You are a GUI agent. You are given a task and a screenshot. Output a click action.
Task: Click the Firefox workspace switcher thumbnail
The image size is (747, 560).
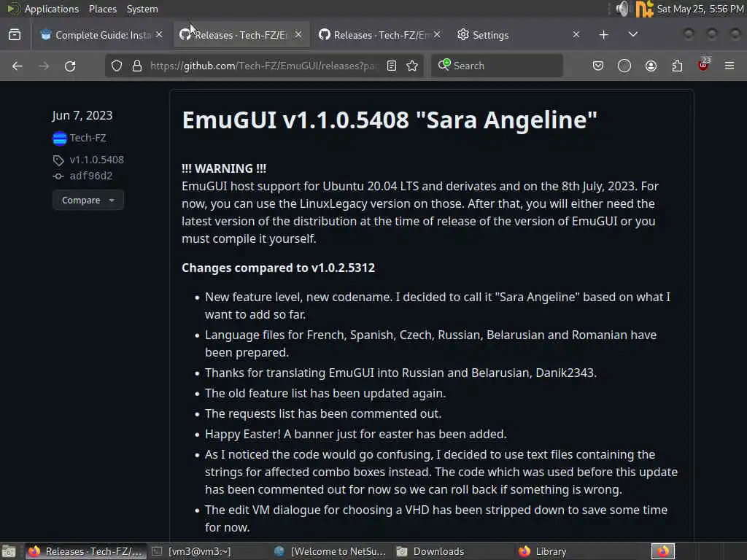tap(663, 551)
